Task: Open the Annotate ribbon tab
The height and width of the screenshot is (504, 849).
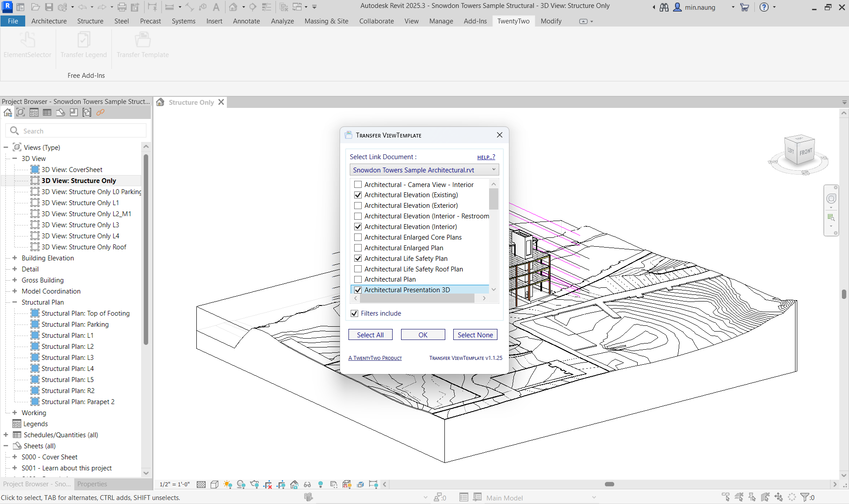Action: pyautogui.click(x=246, y=21)
